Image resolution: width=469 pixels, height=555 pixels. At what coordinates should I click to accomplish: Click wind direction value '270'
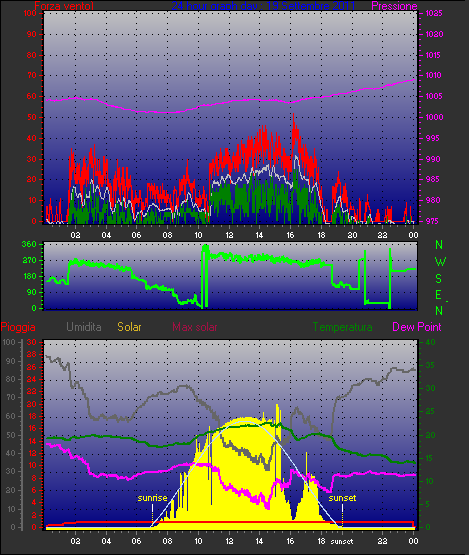click(x=29, y=261)
